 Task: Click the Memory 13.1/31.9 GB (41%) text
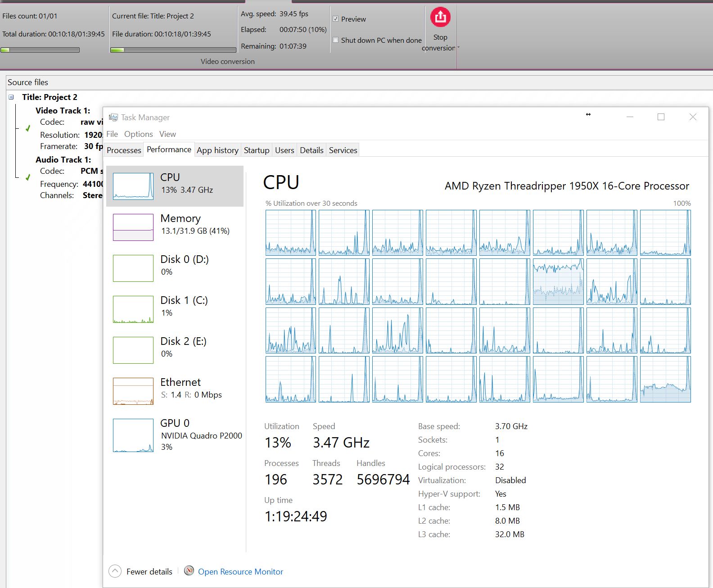tap(195, 231)
